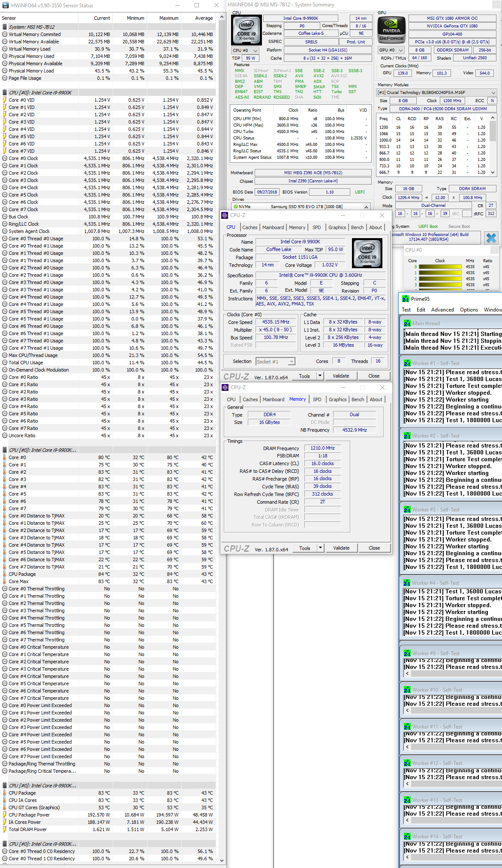502x868 pixels.
Task: Click the thermometer icon beside Core #0 temperature
Action: [5, 457]
